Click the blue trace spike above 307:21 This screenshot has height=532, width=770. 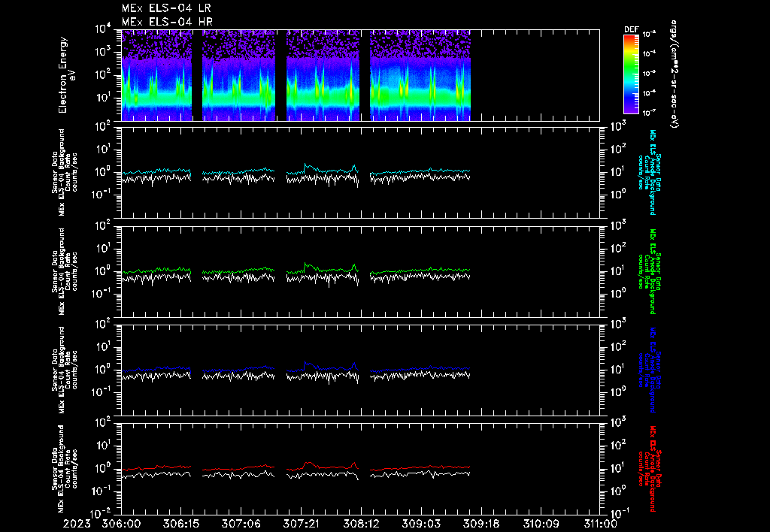(306, 364)
